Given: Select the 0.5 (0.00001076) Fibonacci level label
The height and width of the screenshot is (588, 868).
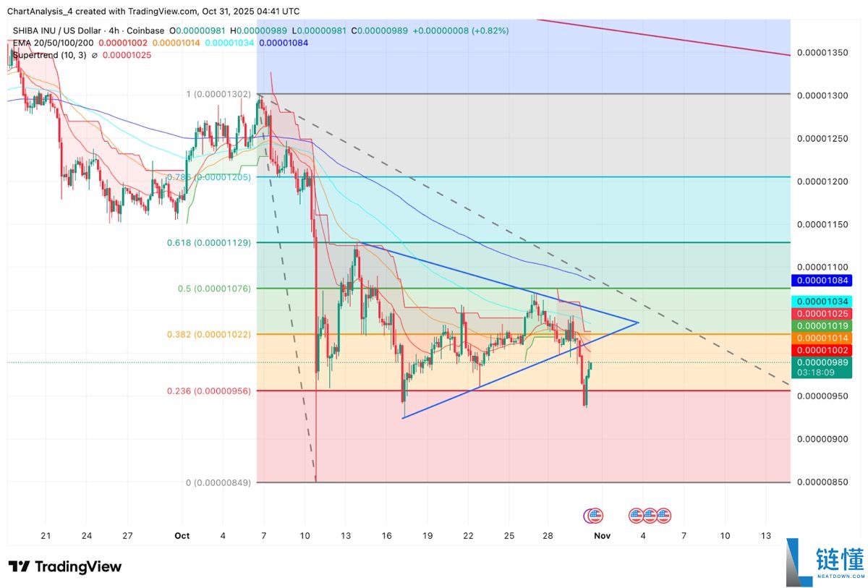Looking at the screenshot, I should (x=214, y=289).
